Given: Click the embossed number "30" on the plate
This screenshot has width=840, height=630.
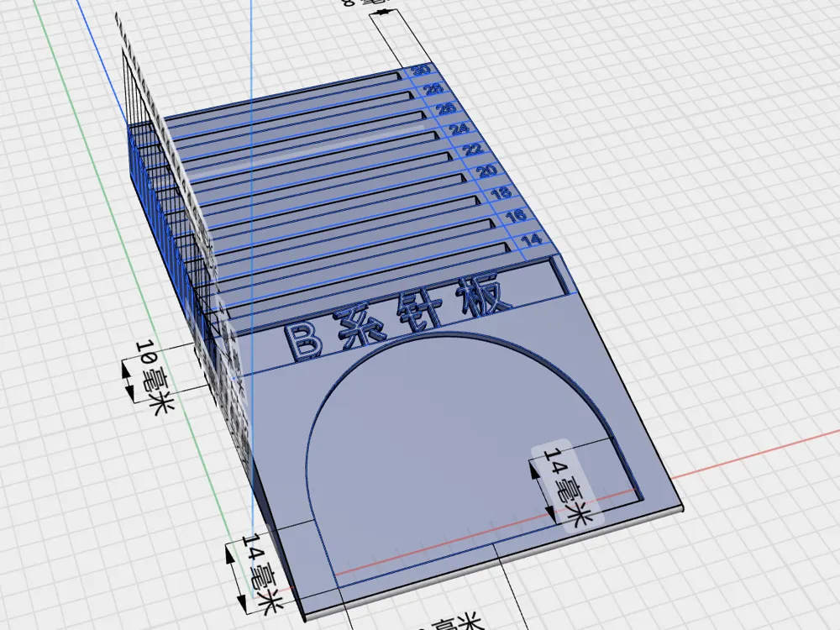Looking at the screenshot, I should click(x=422, y=70).
